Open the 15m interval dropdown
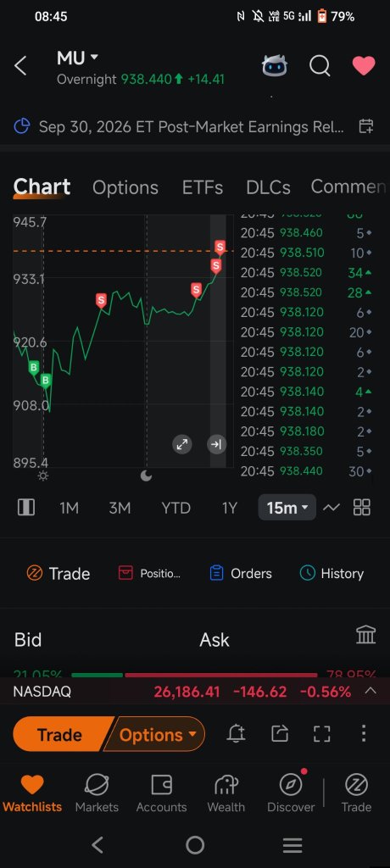The width and height of the screenshot is (390, 868). (x=287, y=507)
